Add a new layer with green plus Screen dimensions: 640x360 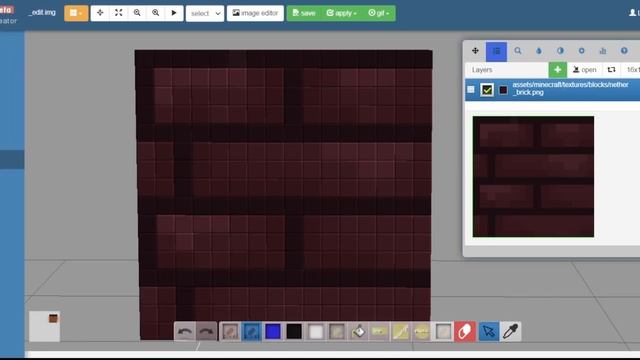click(x=558, y=70)
